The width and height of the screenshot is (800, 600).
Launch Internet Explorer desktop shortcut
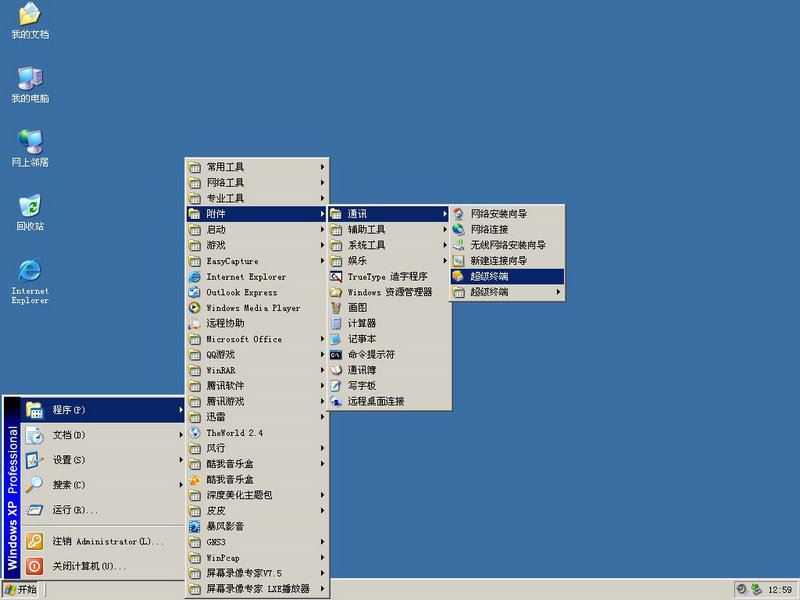pos(30,282)
